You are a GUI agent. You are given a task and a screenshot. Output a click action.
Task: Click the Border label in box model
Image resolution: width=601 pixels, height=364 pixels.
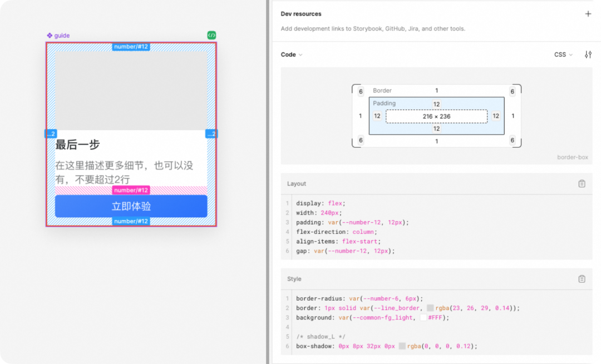pos(382,91)
